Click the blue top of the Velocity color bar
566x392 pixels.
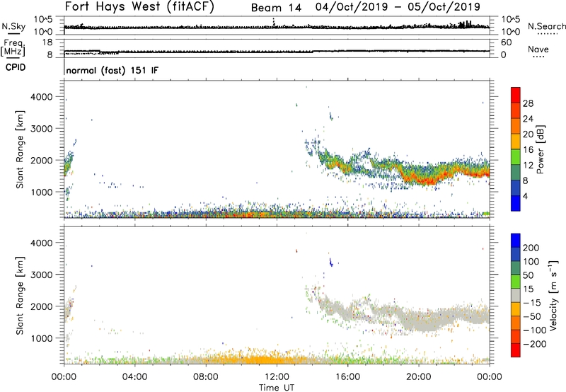tap(516, 241)
